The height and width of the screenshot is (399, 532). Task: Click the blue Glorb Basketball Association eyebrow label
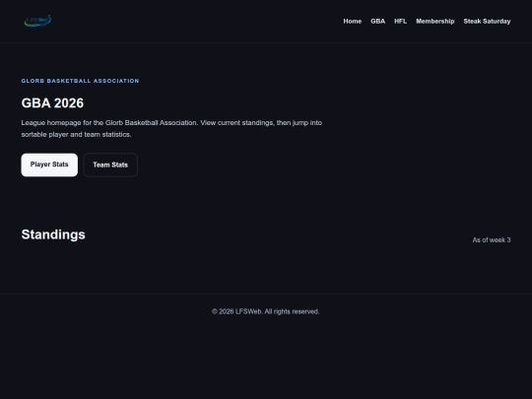click(x=80, y=81)
